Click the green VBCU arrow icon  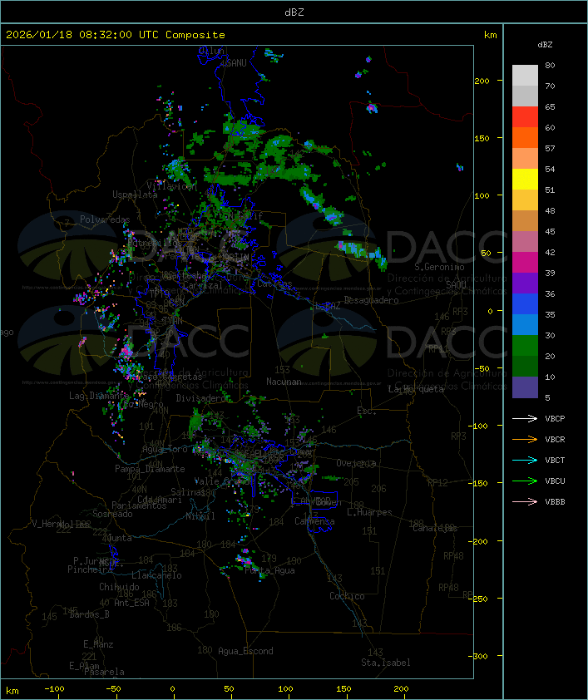[525, 481]
